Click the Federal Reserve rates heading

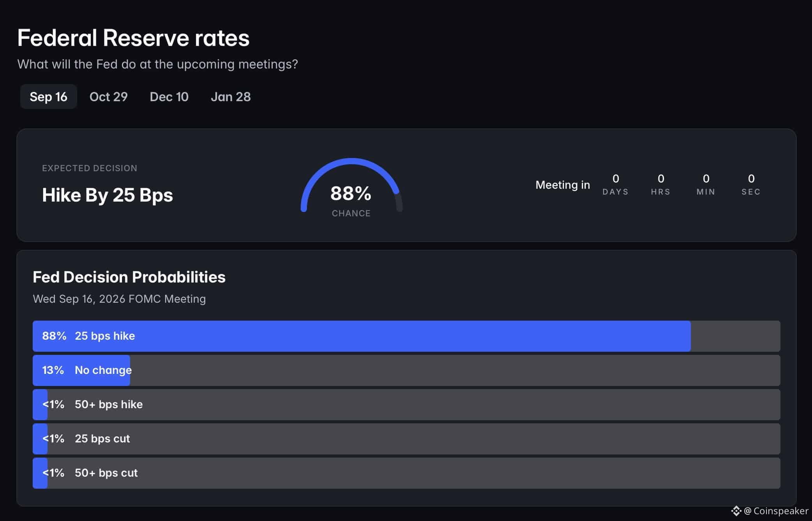pyautogui.click(x=133, y=38)
